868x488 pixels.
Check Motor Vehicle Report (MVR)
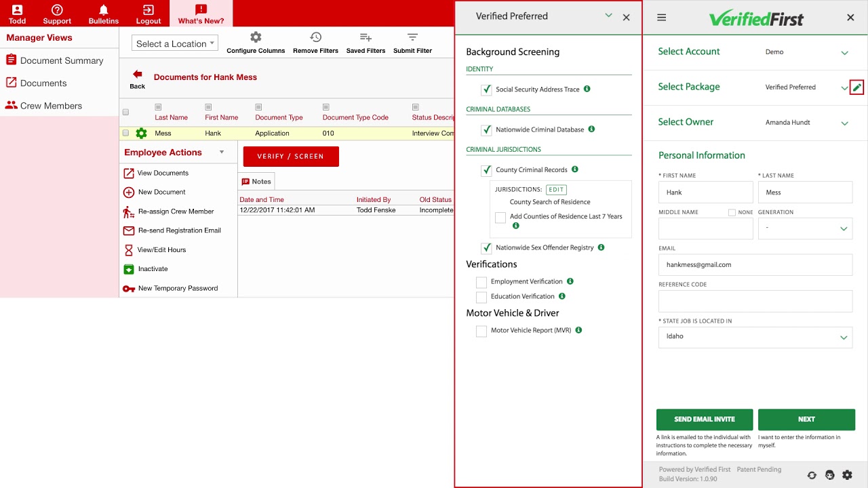coord(481,331)
